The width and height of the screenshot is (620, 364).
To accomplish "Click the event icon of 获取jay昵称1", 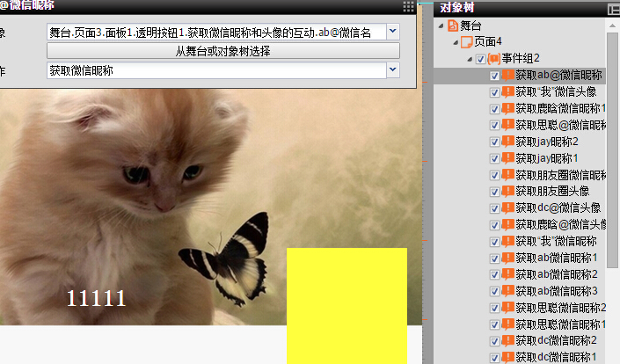I will click(x=507, y=158).
